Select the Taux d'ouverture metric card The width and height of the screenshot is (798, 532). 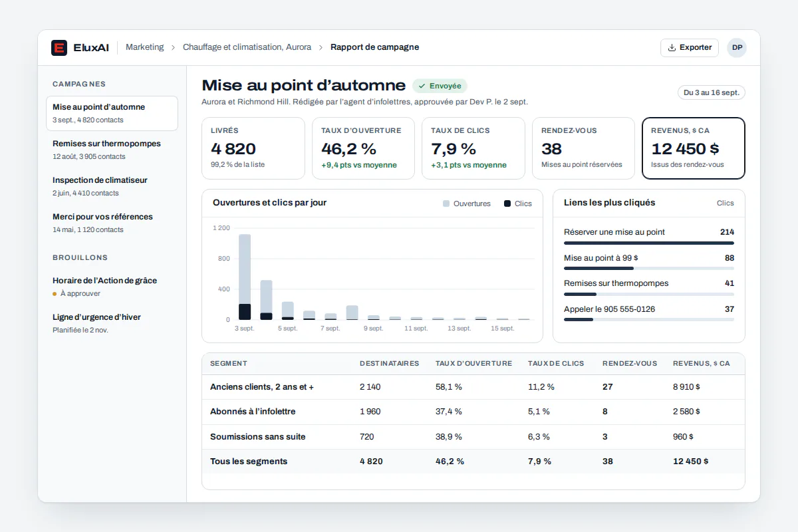(x=363, y=148)
